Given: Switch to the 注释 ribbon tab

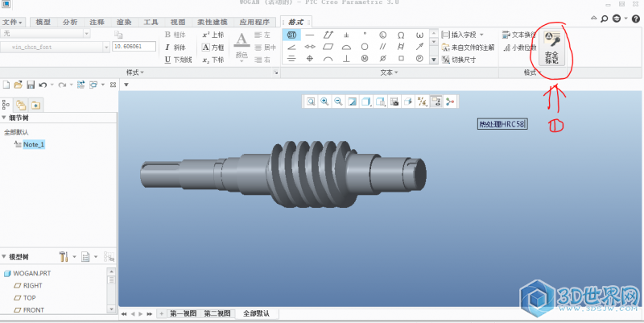Looking at the screenshot, I should tap(97, 22).
